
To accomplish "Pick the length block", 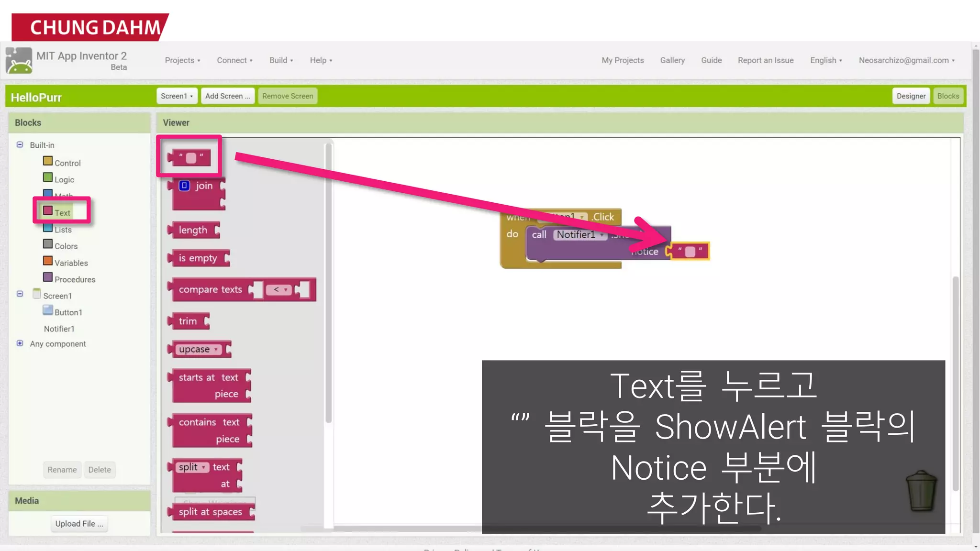I will (193, 230).
